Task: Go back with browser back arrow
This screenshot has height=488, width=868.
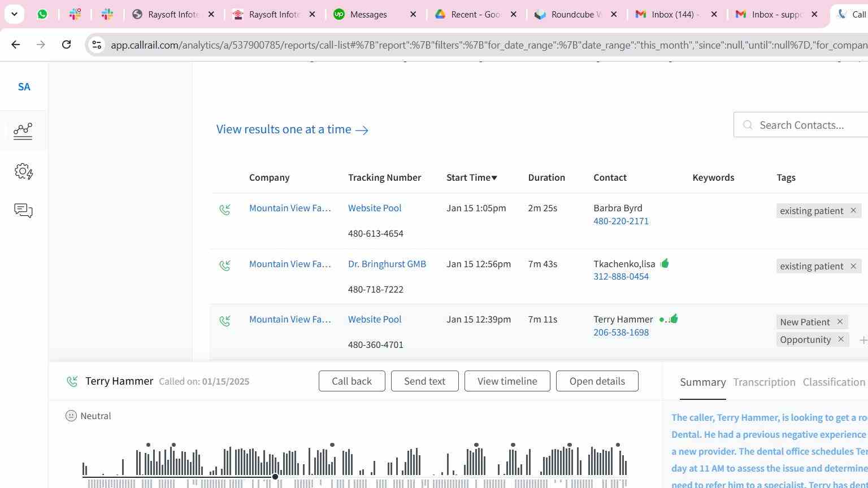Action: coord(15,45)
